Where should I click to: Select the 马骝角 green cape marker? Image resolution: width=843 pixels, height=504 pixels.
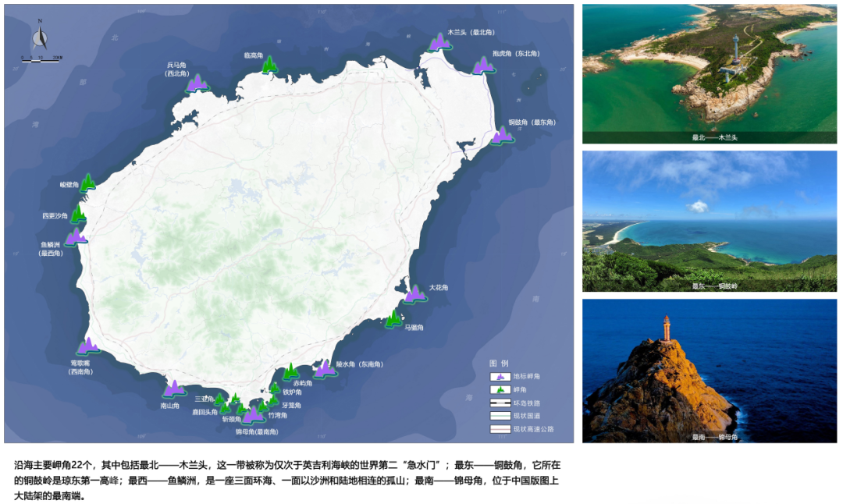pyautogui.click(x=394, y=318)
